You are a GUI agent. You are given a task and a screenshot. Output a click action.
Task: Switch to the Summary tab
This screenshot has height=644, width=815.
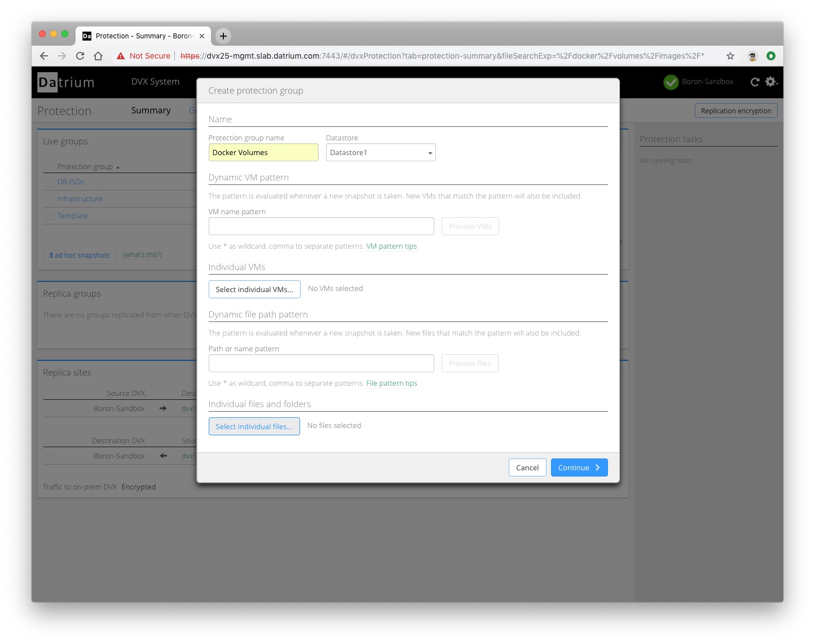[151, 111]
